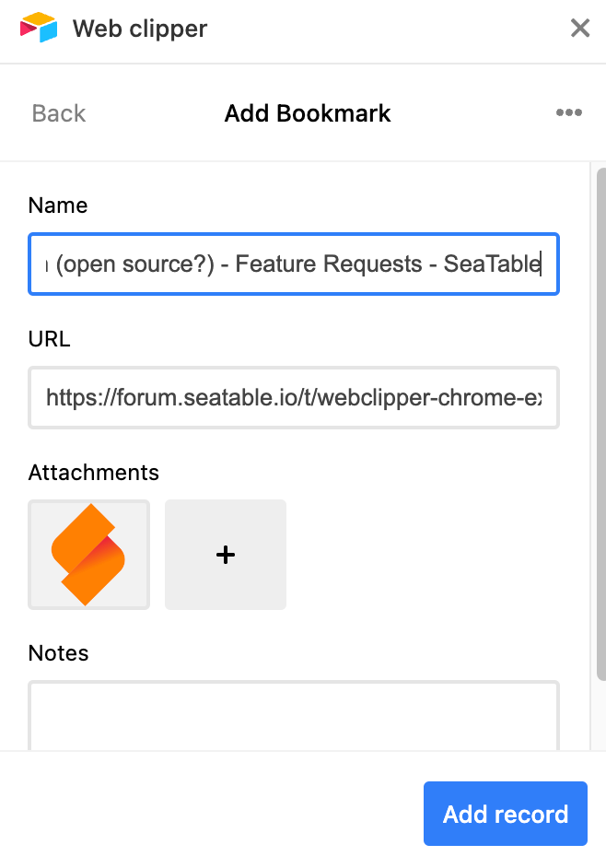Click the Airtable logo icon
This screenshot has height=868, width=606.
(x=39, y=27)
